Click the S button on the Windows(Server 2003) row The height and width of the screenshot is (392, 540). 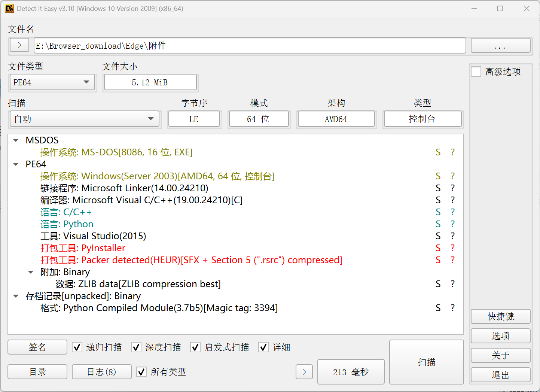pos(438,176)
